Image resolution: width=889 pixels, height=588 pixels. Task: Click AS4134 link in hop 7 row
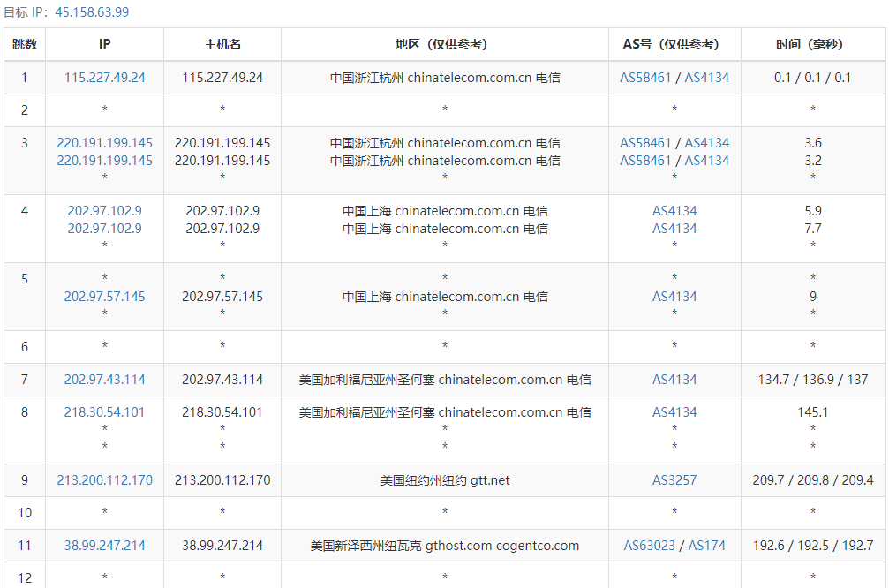tap(674, 380)
